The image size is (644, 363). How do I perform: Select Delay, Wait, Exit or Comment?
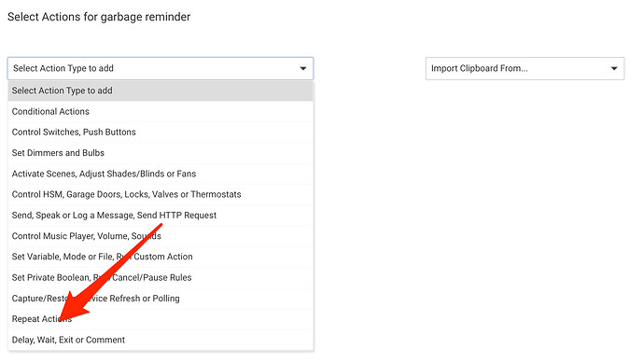(161, 340)
